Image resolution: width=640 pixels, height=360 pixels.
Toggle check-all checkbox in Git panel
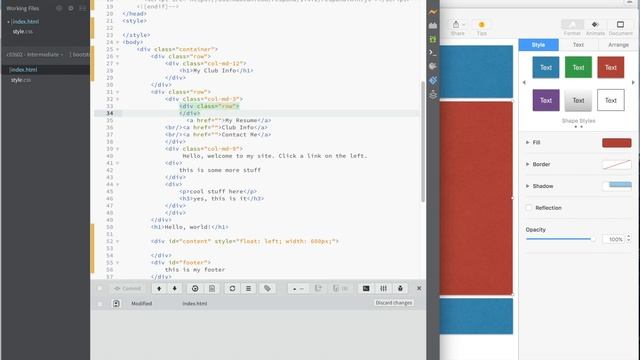click(100, 289)
